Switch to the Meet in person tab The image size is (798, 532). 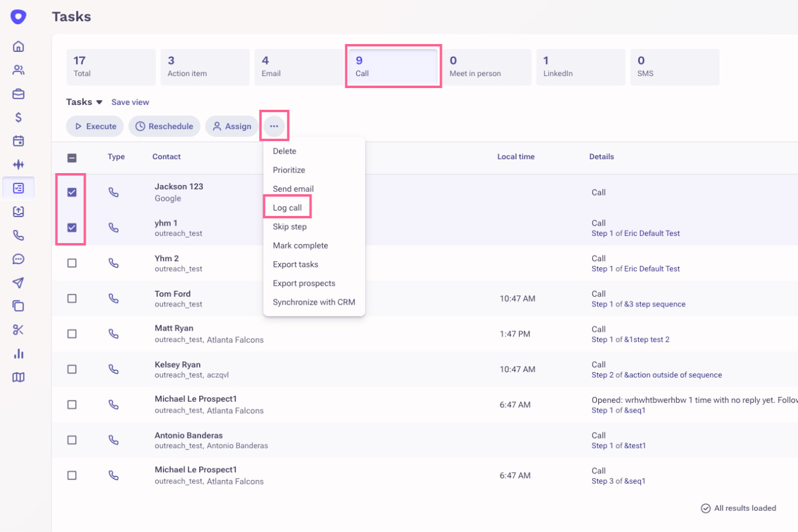pos(487,67)
